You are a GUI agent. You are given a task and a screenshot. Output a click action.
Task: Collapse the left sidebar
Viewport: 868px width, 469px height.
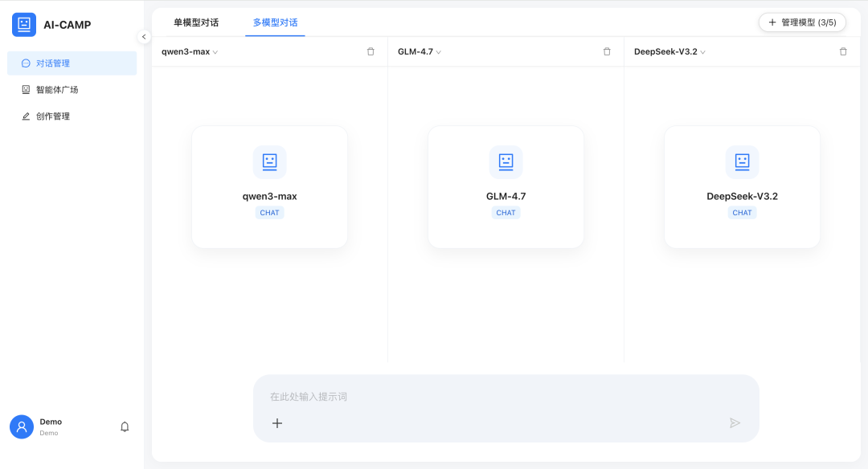144,36
